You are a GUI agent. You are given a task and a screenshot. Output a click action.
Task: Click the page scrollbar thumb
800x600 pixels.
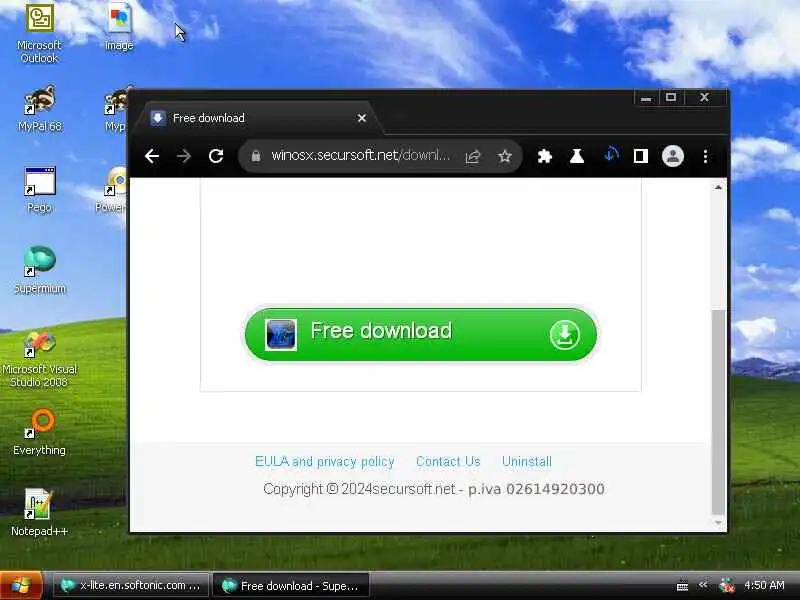coord(718,411)
